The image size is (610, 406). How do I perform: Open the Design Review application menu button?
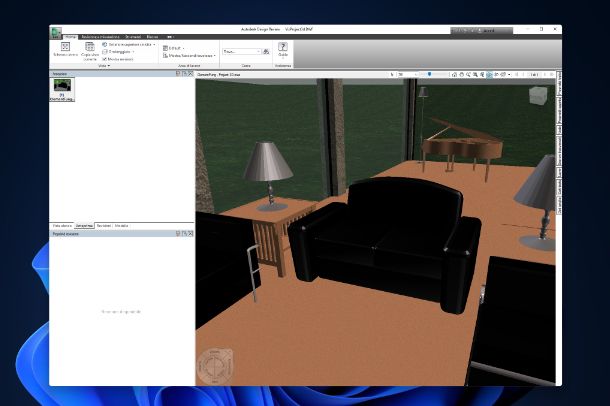[x=57, y=32]
